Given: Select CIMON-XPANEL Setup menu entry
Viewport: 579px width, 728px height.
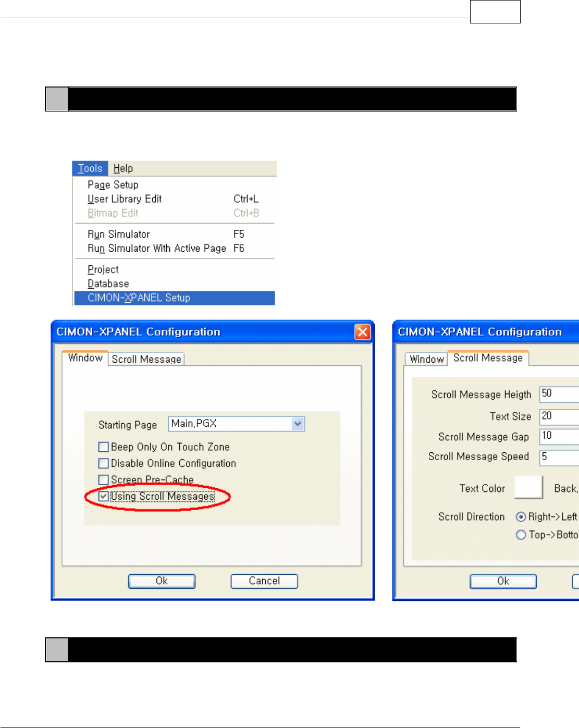Looking at the screenshot, I should pos(174,298).
